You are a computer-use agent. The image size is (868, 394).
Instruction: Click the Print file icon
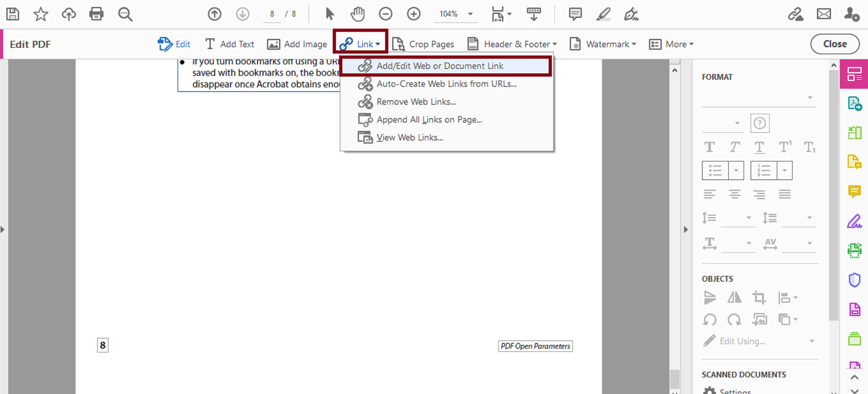(x=96, y=14)
